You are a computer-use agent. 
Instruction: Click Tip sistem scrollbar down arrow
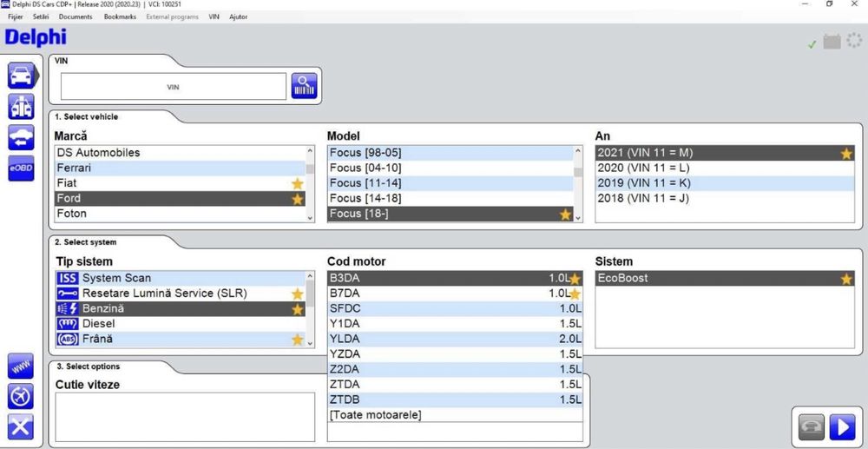tap(310, 343)
